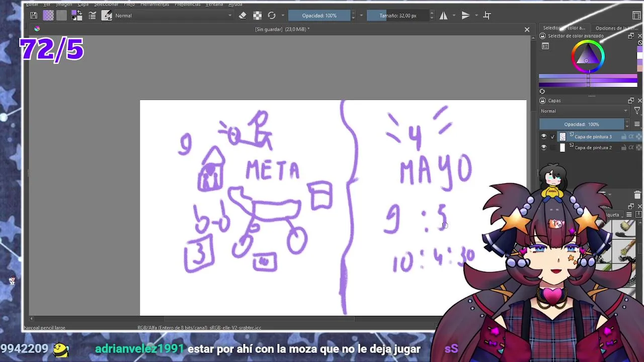Open layers panel hamburger options menu

tap(637, 124)
